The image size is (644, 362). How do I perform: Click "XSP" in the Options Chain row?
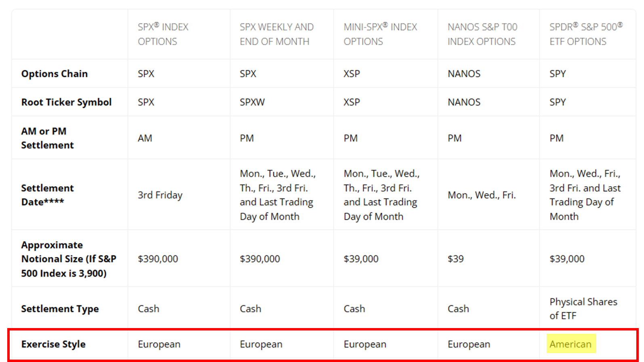[352, 74]
